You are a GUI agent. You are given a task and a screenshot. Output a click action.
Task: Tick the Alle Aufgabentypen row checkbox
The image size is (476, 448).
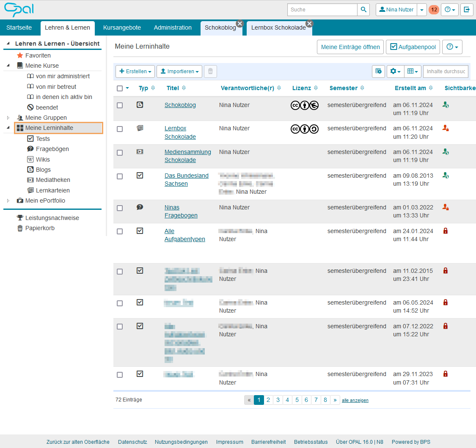point(120,231)
